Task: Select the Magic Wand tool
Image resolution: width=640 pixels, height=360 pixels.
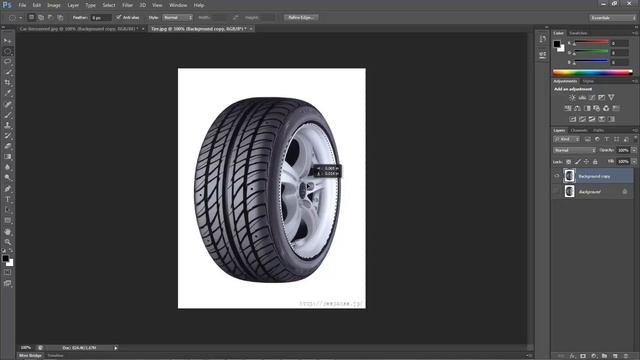Action: click(7, 72)
